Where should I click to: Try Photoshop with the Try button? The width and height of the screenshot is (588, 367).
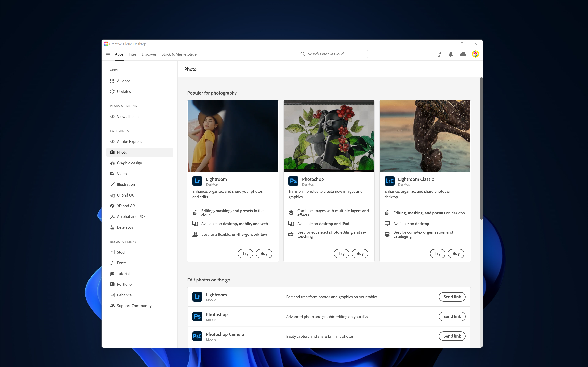(341, 253)
